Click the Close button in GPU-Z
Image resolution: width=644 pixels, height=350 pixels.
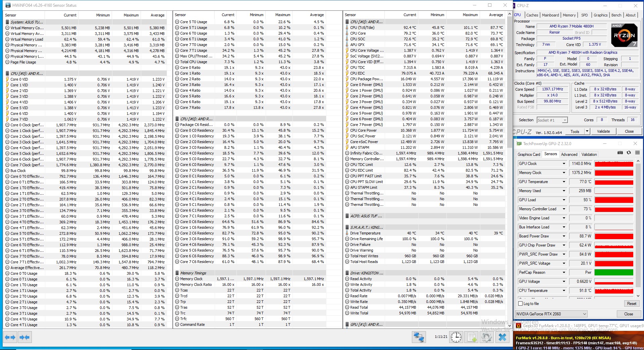pos(629,314)
